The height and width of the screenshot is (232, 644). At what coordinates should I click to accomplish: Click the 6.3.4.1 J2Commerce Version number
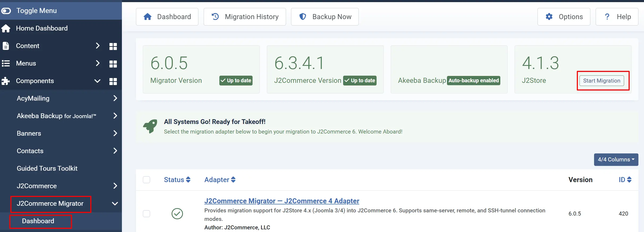pos(299,63)
